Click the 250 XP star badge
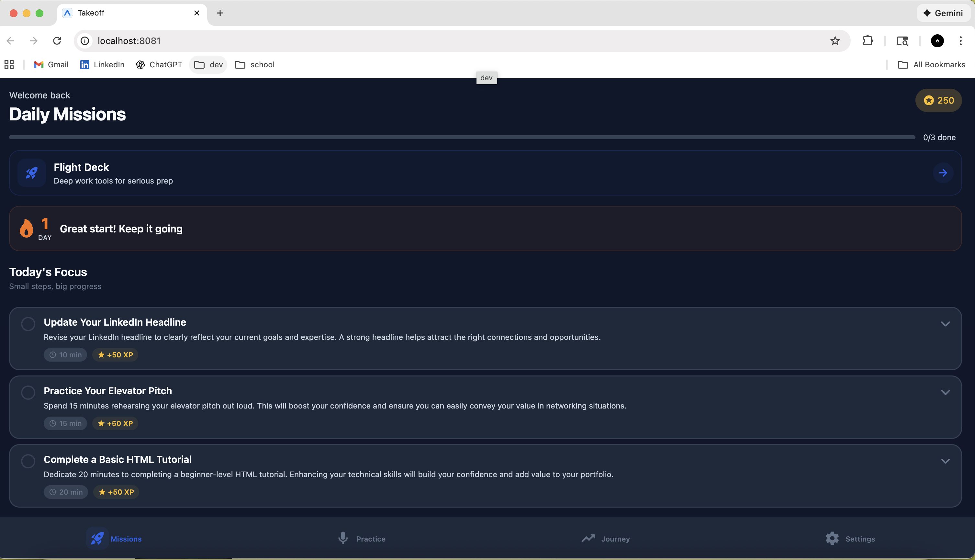The width and height of the screenshot is (975, 560). 938,100
